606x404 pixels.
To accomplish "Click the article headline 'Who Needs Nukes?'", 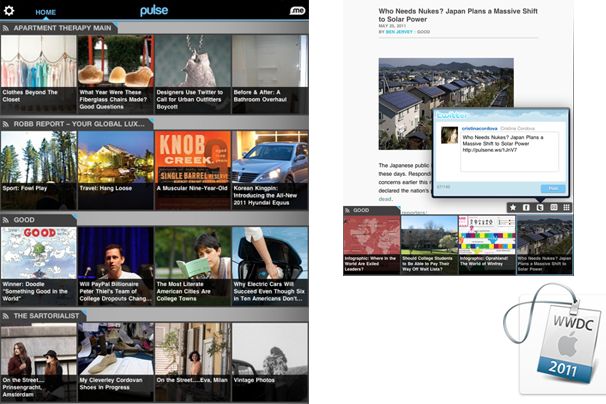I will pos(458,15).
